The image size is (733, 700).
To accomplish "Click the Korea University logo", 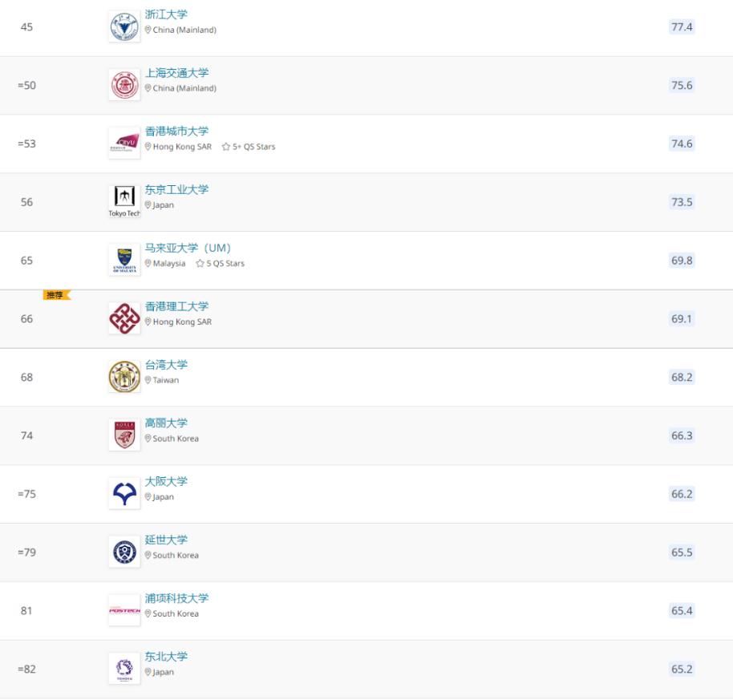I will tap(124, 435).
